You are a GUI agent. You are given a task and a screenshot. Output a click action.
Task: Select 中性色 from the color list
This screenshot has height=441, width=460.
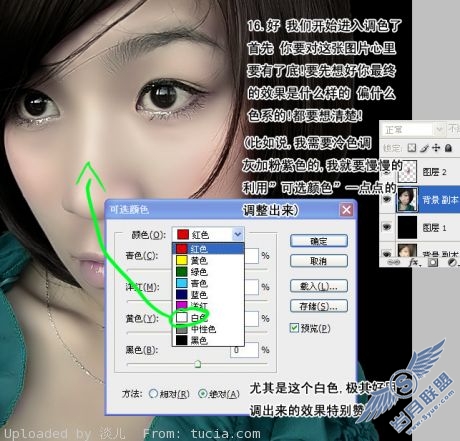pyautogui.click(x=208, y=329)
